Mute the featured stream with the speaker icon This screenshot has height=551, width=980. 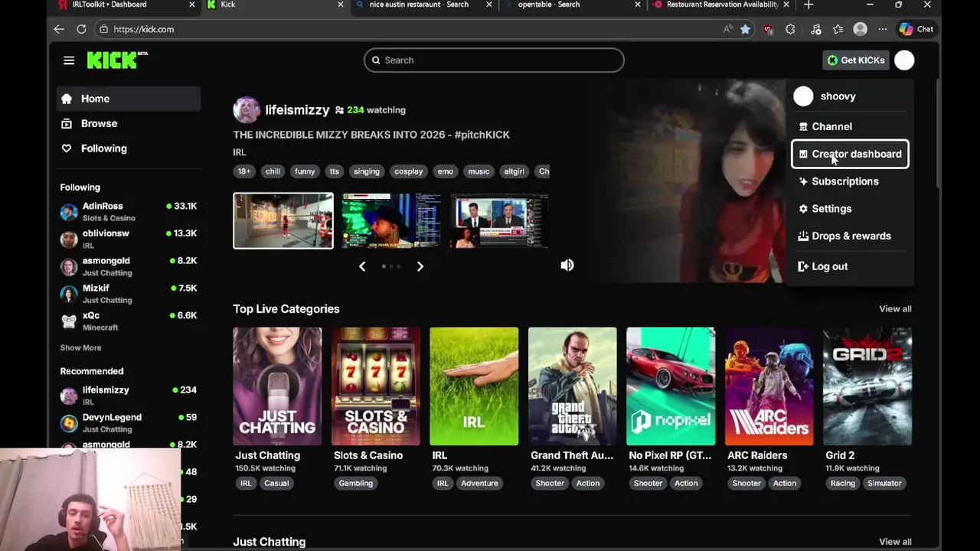point(567,265)
